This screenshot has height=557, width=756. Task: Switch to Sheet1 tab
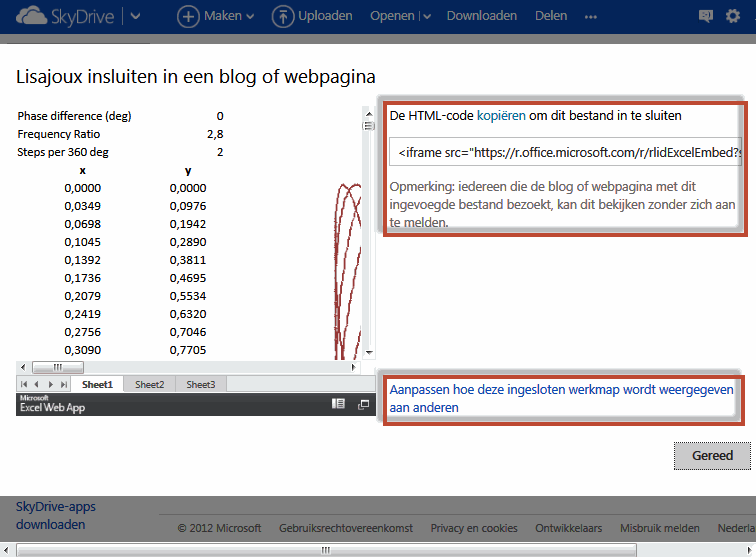[97, 384]
